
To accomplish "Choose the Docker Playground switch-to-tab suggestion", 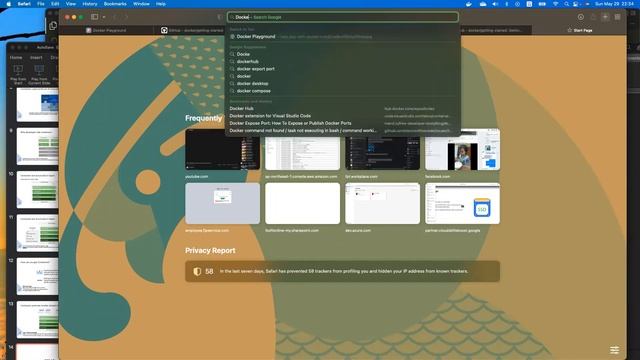I will [343, 37].
